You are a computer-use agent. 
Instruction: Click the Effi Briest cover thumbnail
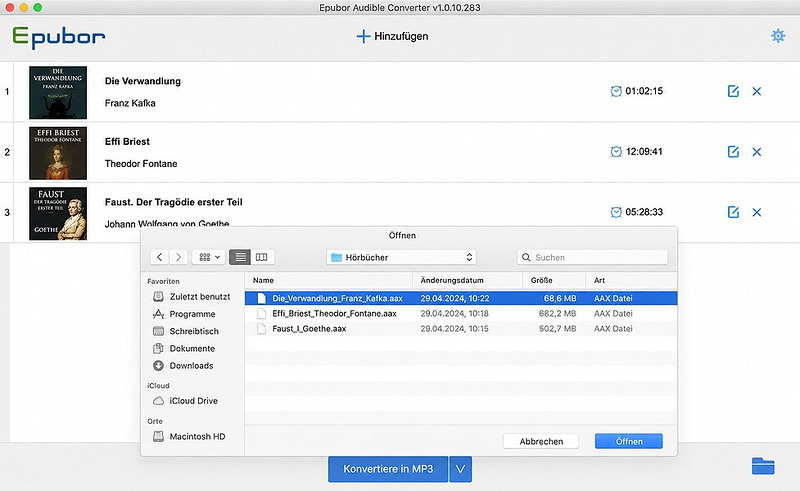coord(58,153)
